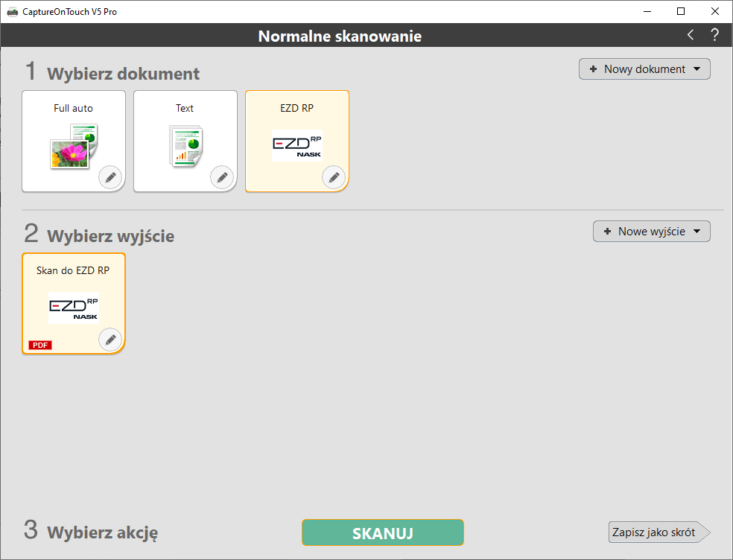Click Zapisz jako skrót
Image resolution: width=733 pixels, height=560 pixels.
point(655,532)
